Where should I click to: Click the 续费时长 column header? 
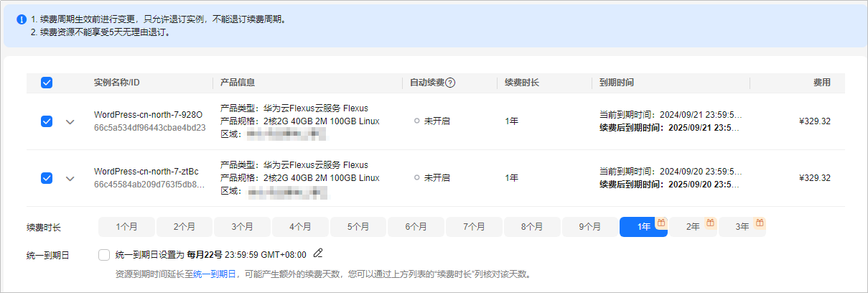522,83
